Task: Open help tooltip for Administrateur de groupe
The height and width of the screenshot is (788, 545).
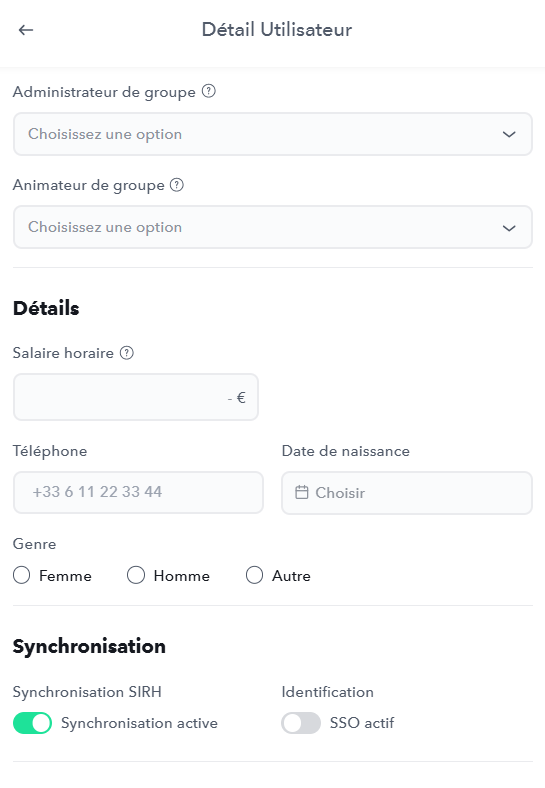Action: [x=209, y=91]
